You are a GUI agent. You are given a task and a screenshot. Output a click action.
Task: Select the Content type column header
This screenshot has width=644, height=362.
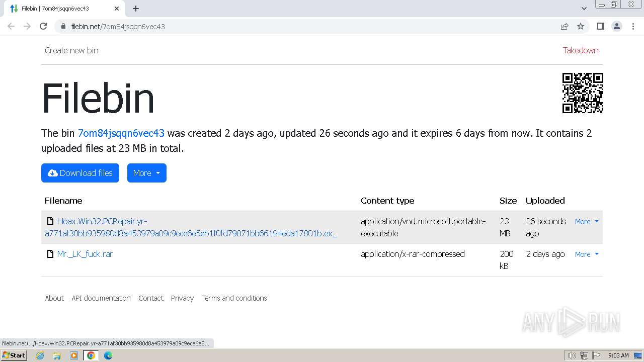click(x=387, y=201)
